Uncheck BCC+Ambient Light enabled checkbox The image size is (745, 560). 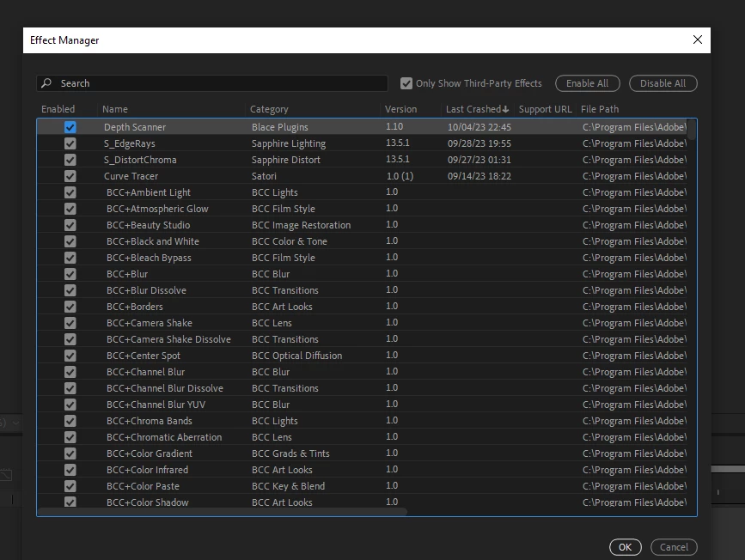coord(70,192)
